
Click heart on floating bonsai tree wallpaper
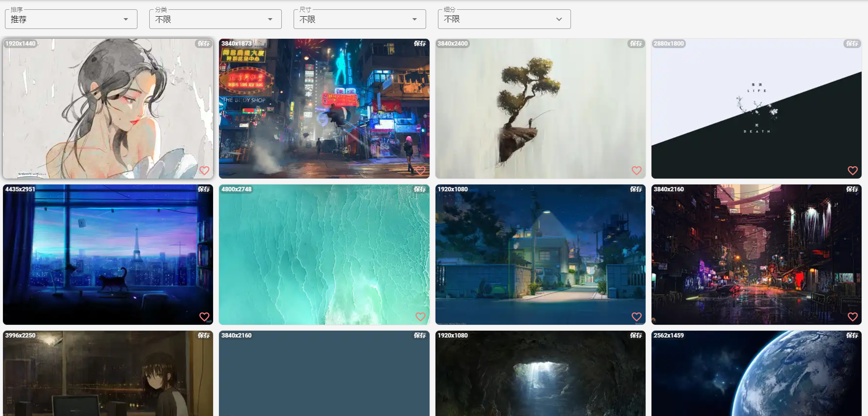click(x=636, y=171)
